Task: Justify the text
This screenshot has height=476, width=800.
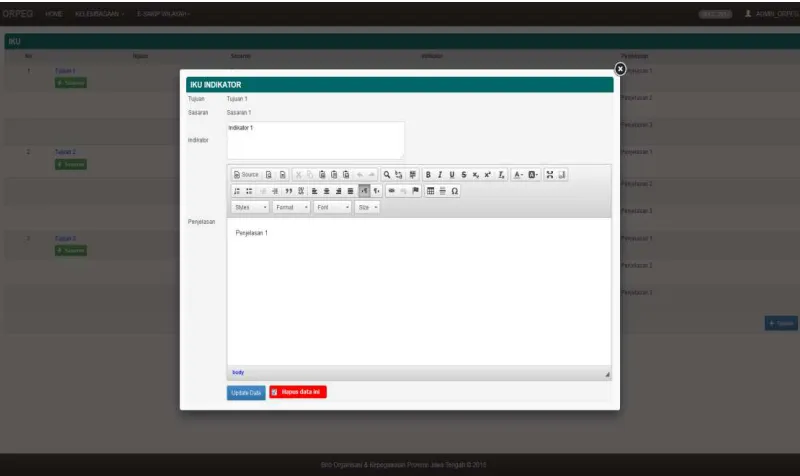Action: [350, 191]
